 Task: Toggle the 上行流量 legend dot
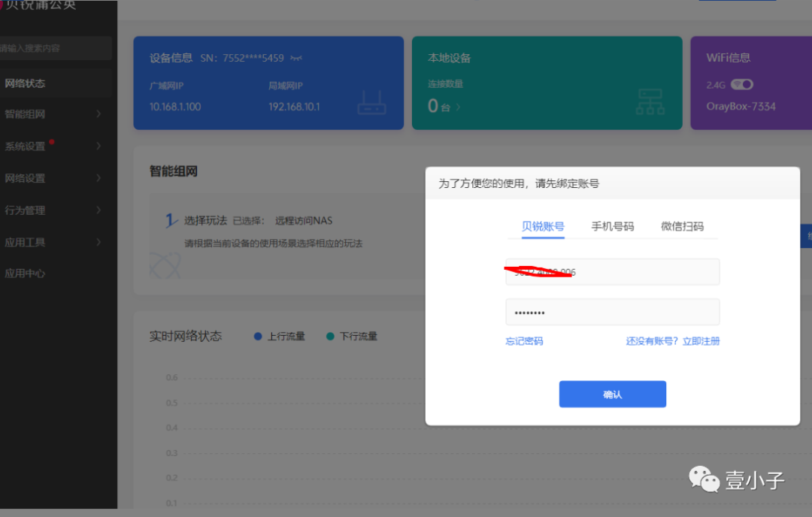pos(258,337)
